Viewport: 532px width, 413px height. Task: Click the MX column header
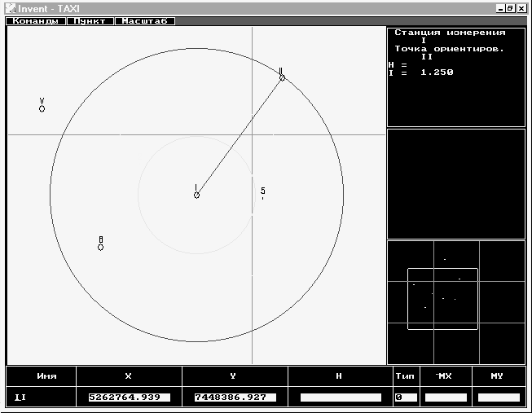(445, 376)
